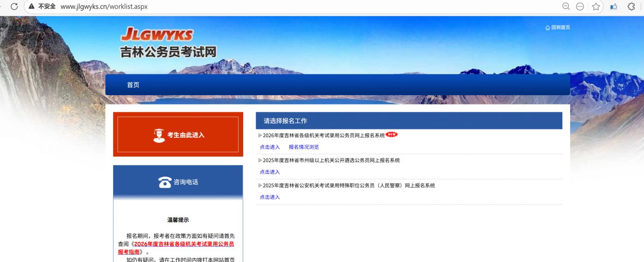Click 回到首页 link at top right
644x262 pixels.
tap(561, 28)
